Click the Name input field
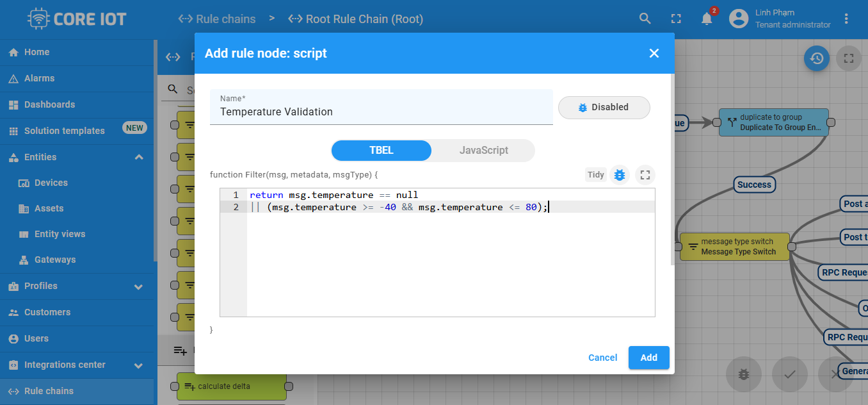Image resolution: width=868 pixels, height=405 pixels. 381,112
